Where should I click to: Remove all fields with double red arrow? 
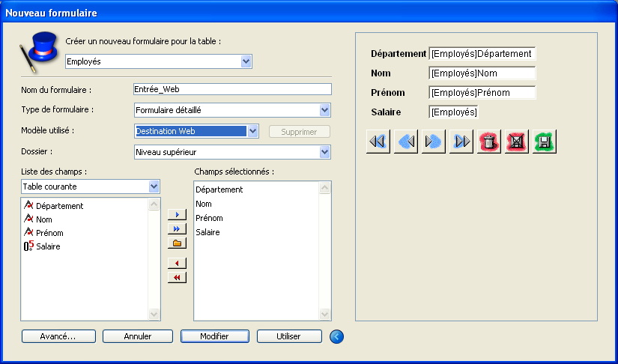pyautogui.click(x=177, y=277)
